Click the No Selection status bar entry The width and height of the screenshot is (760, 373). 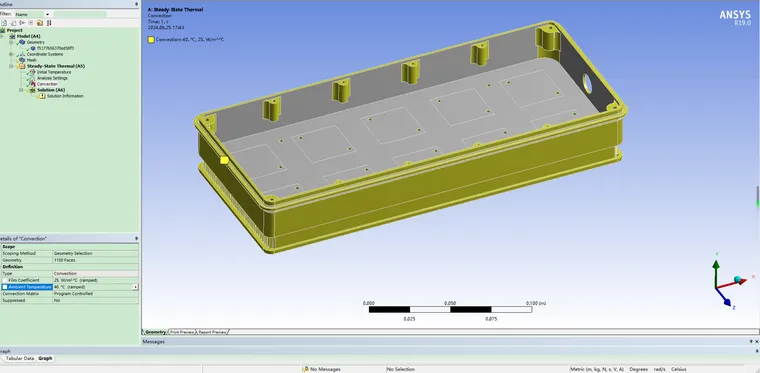point(400,369)
